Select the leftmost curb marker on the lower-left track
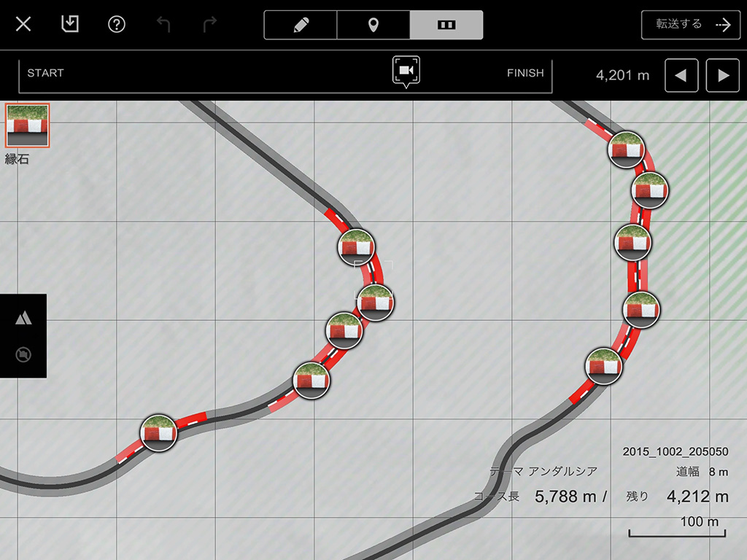This screenshot has height=560, width=747. (158, 433)
